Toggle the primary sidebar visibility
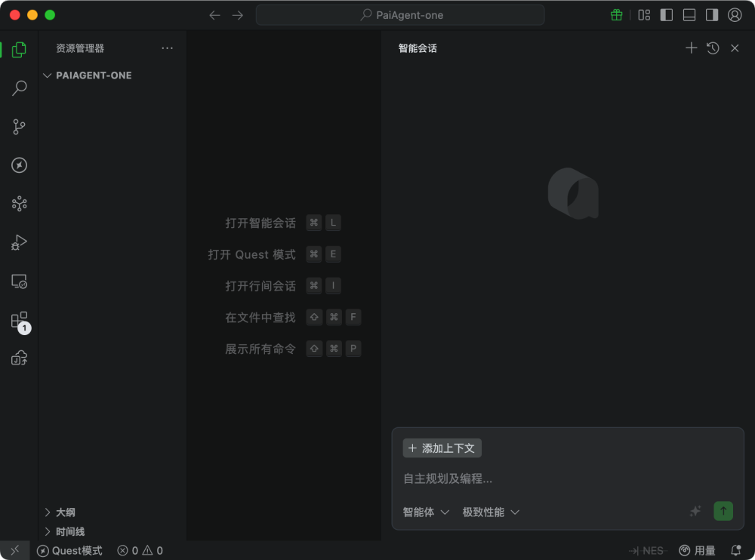The width and height of the screenshot is (755, 560). (665, 14)
